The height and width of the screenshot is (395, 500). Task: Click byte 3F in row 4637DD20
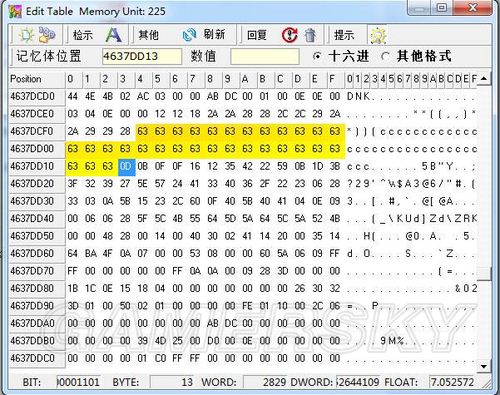coord(73,184)
